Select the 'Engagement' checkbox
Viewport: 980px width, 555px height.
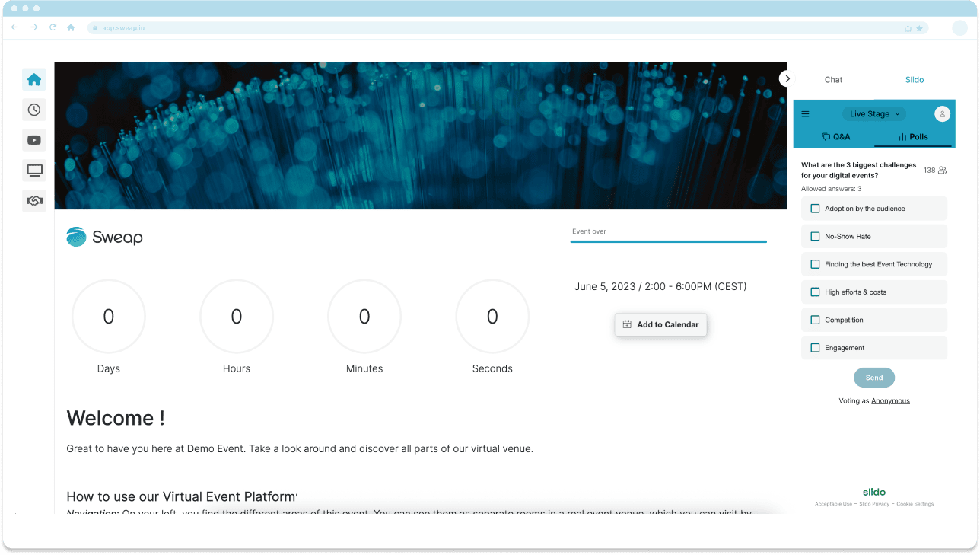click(815, 348)
